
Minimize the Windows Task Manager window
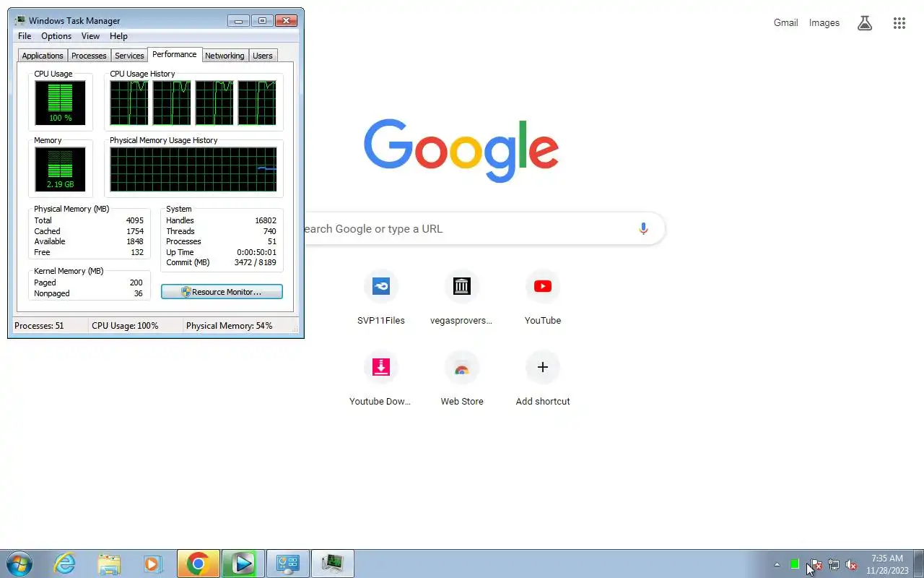[x=238, y=21]
